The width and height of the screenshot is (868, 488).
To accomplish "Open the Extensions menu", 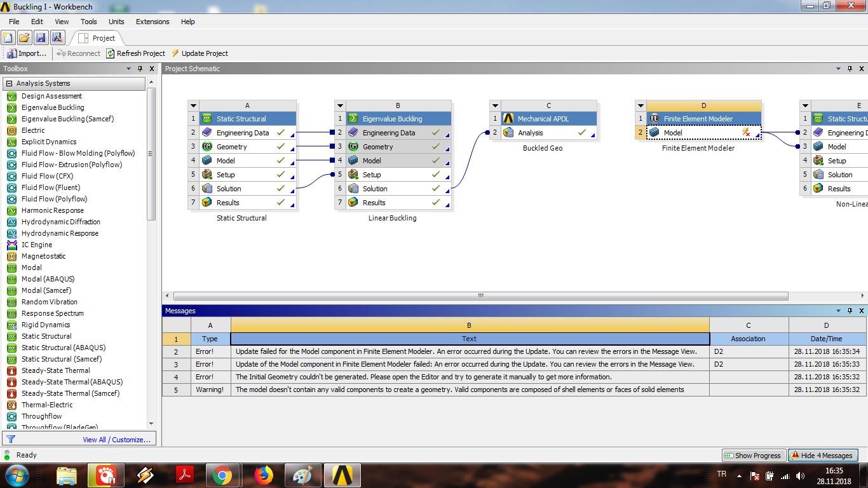I will (153, 22).
